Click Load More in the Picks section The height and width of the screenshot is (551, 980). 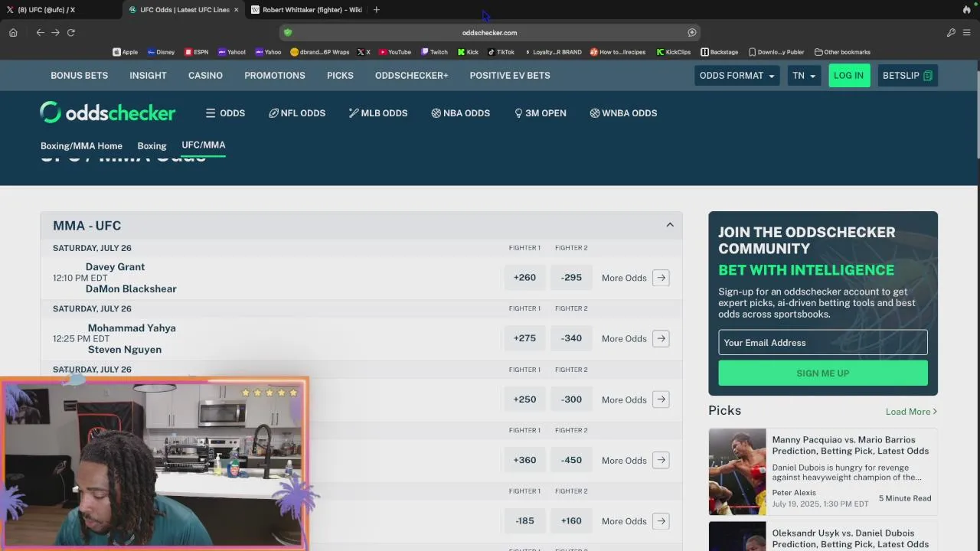click(911, 412)
